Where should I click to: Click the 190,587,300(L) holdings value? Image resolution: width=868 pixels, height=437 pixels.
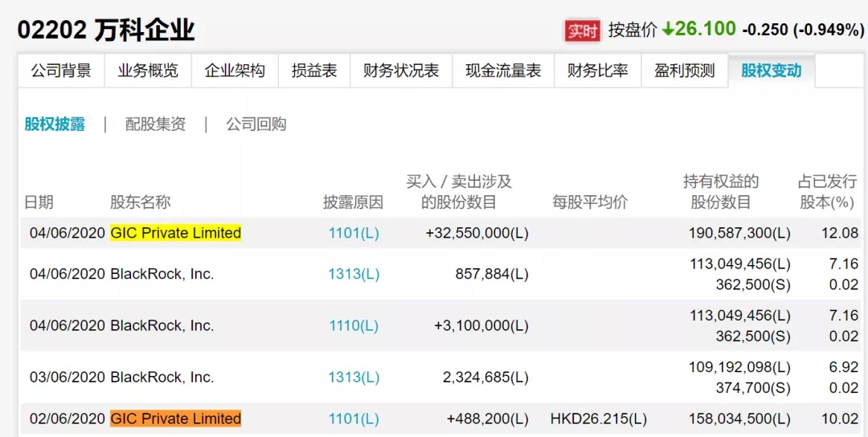coord(739,233)
